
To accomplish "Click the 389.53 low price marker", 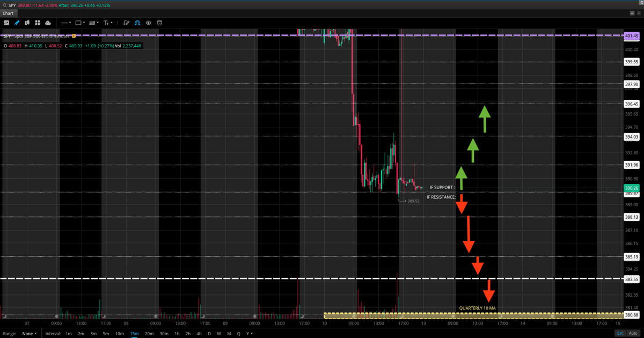I will [x=413, y=201].
